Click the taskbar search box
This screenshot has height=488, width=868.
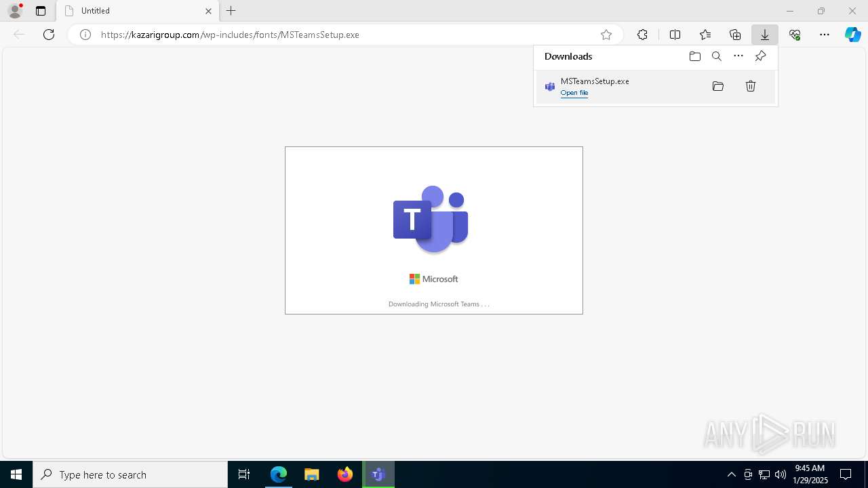point(130,474)
